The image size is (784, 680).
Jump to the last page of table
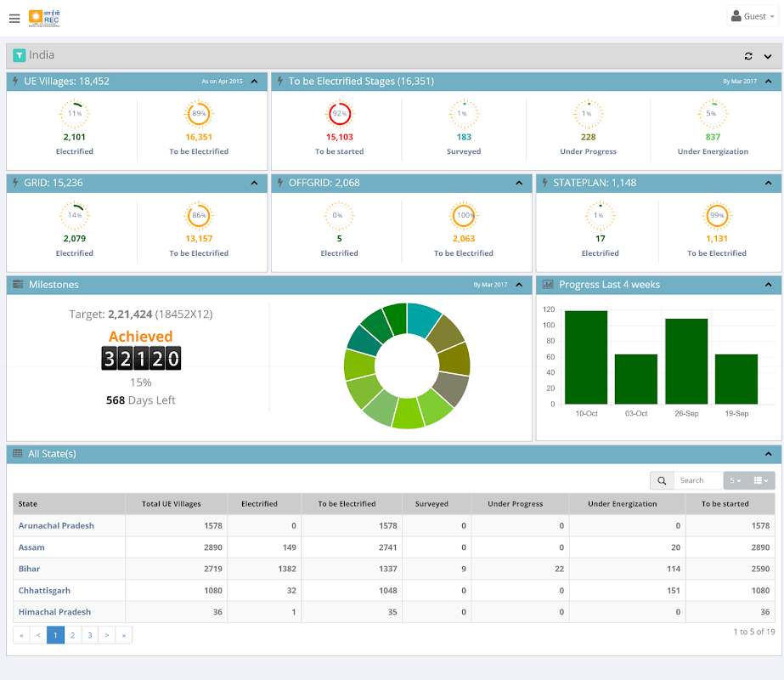(124, 635)
